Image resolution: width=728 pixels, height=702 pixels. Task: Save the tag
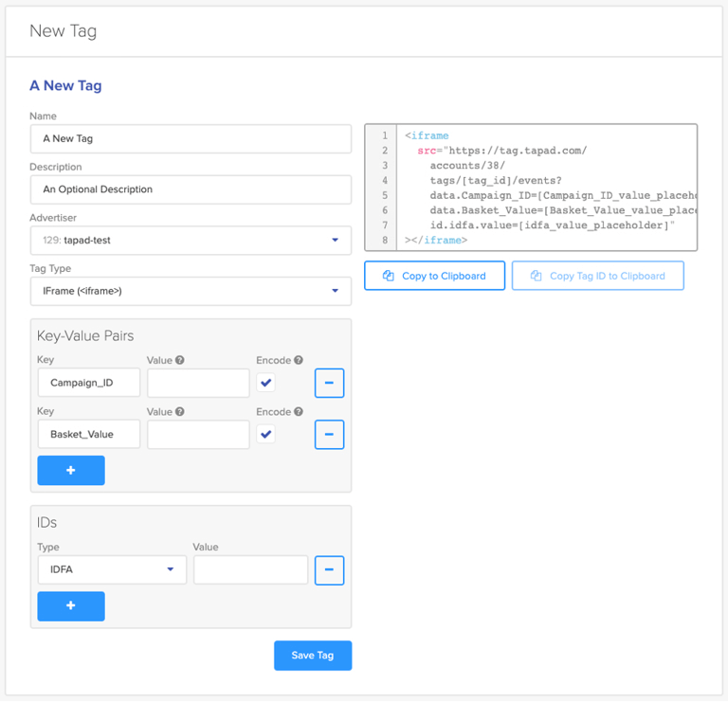[313, 656]
